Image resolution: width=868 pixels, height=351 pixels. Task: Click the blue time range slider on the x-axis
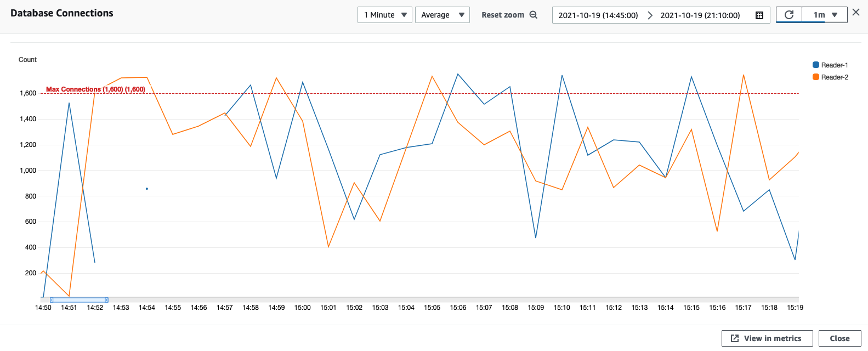tap(79, 300)
